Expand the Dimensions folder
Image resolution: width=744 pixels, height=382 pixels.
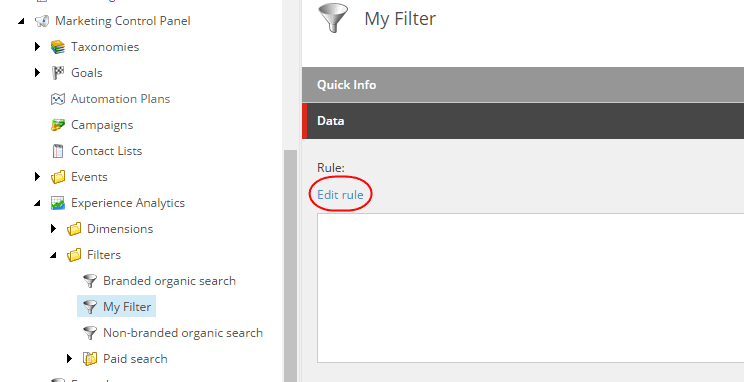coord(54,229)
